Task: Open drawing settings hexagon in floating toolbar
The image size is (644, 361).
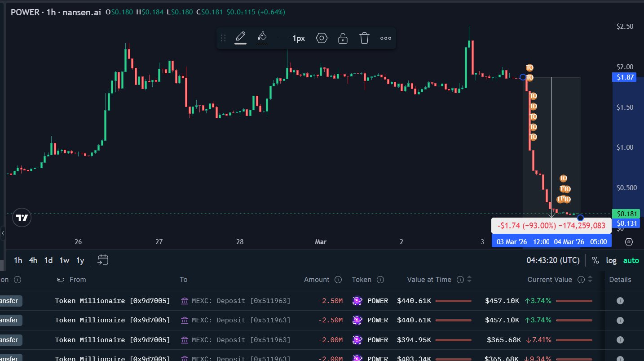Action: pos(322,38)
